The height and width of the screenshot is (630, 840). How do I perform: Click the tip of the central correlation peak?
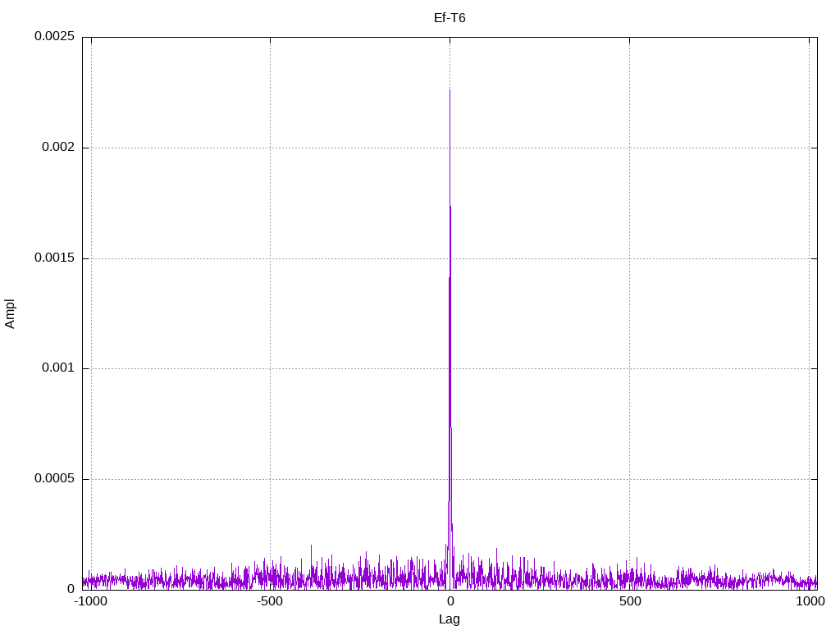point(450,90)
